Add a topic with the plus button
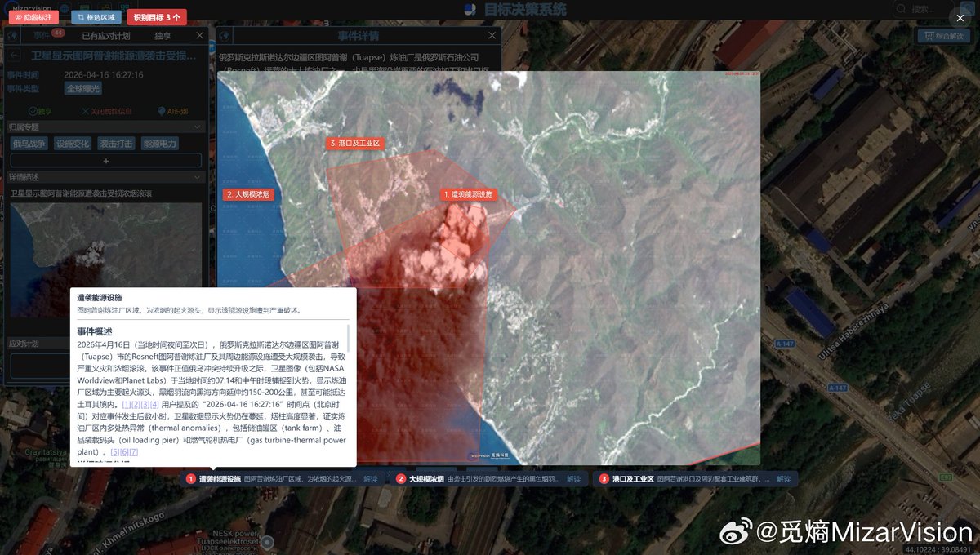Viewport: 980px width, 555px height. coord(105,161)
